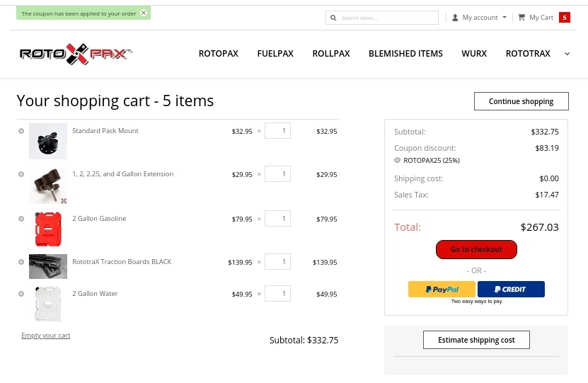Click Empty your cart link
Image resolution: width=588 pixels, height=383 pixels.
pyautogui.click(x=46, y=336)
